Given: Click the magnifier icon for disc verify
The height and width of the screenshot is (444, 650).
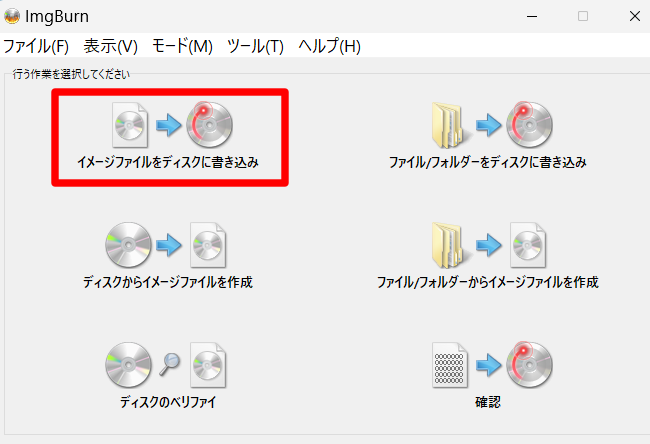Looking at the screenshot, I should [170, 364].
